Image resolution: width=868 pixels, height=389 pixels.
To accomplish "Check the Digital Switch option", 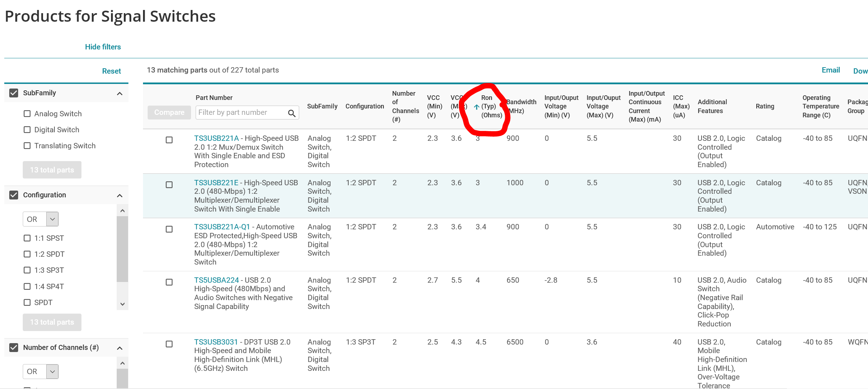I will [27, 129].
